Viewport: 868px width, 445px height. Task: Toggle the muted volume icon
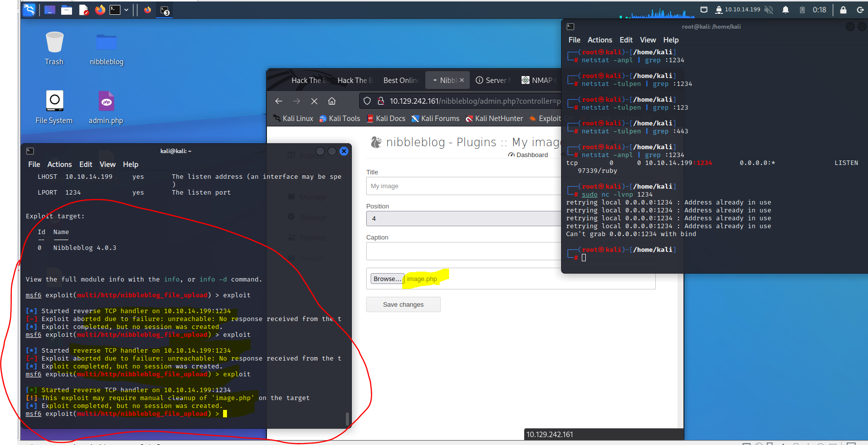tap(769, 9)
